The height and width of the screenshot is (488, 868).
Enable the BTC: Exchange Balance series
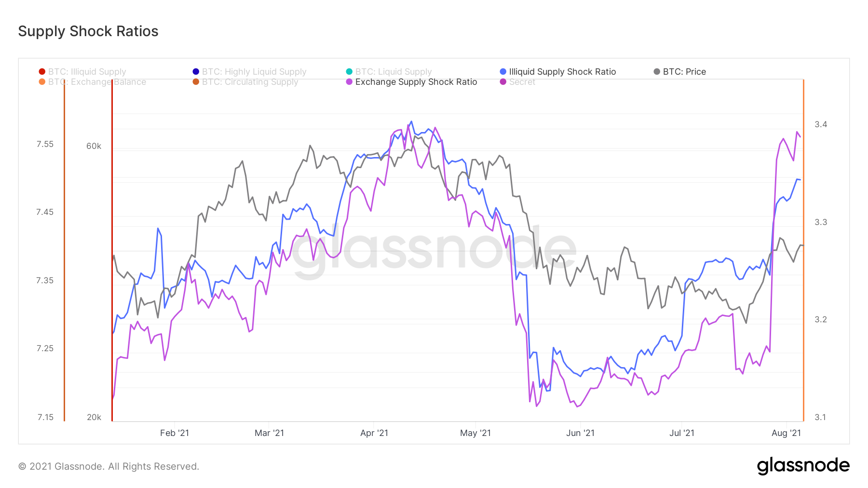[x=97, y=82]
